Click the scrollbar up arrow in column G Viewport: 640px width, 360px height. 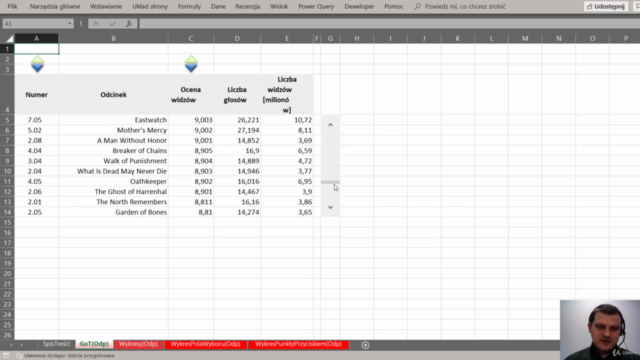coord(330,125)
